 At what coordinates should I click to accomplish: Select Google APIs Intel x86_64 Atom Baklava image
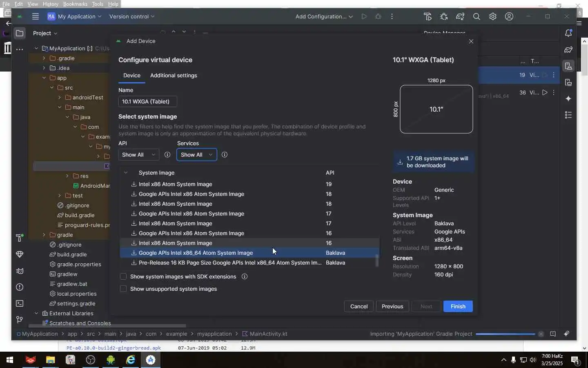(x=249, y=253)
